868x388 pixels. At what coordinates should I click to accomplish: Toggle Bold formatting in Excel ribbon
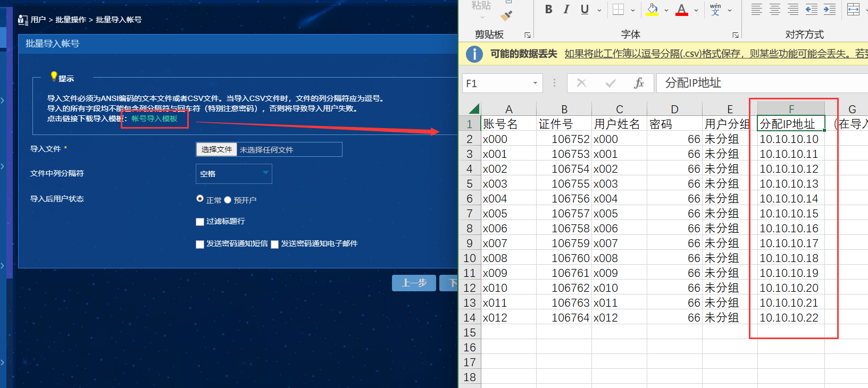coord(549,9)
